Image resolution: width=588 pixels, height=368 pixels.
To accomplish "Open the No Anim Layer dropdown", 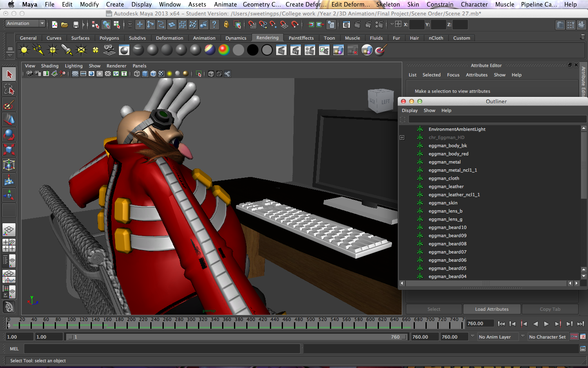I will 498,337.
